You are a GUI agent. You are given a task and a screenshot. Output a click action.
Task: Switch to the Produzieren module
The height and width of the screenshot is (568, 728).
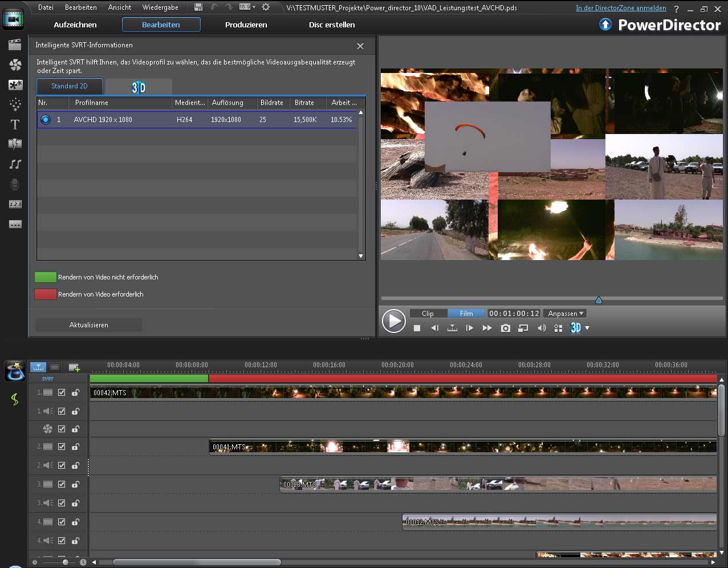point(246,25)
